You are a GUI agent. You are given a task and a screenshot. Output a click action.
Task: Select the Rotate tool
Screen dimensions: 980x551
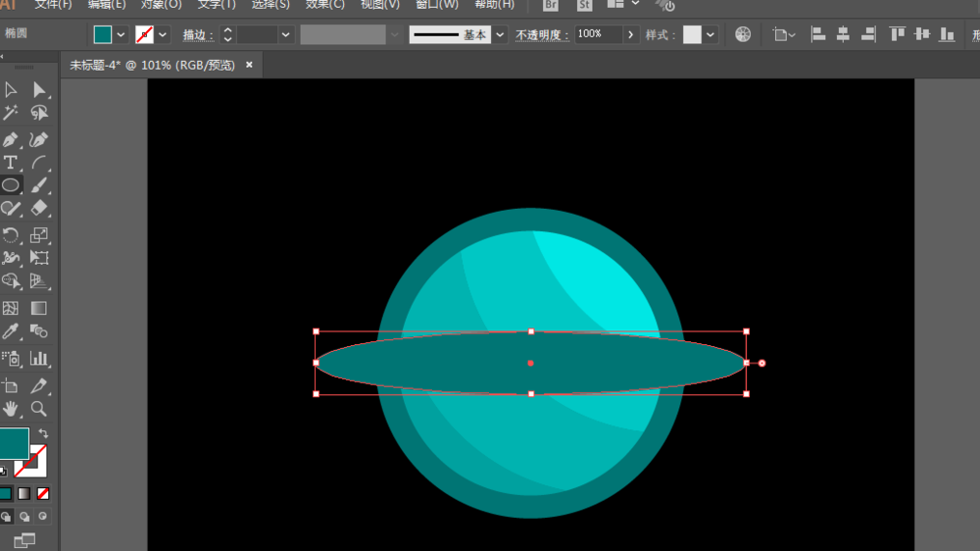11,235
